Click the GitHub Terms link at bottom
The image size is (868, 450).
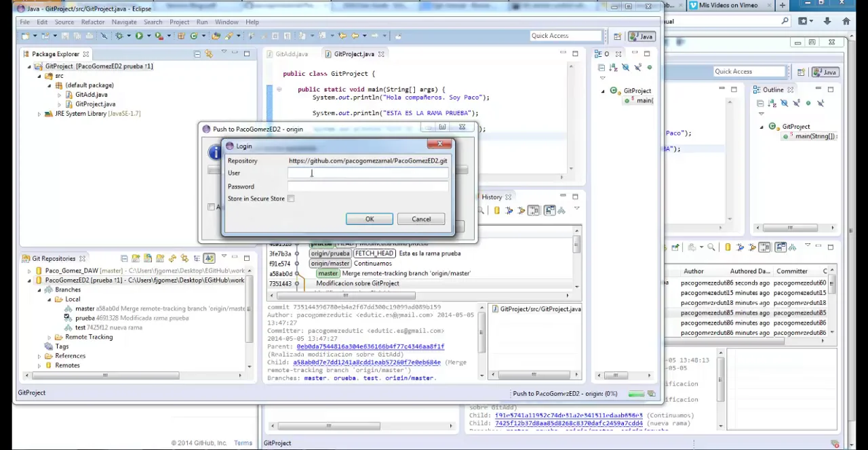[x=243, y=443]
